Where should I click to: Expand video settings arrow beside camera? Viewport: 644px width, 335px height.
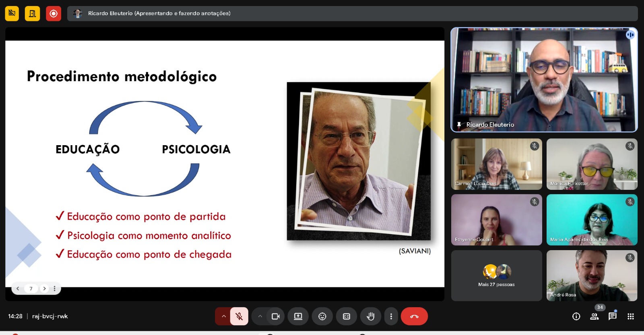[260, 317]
